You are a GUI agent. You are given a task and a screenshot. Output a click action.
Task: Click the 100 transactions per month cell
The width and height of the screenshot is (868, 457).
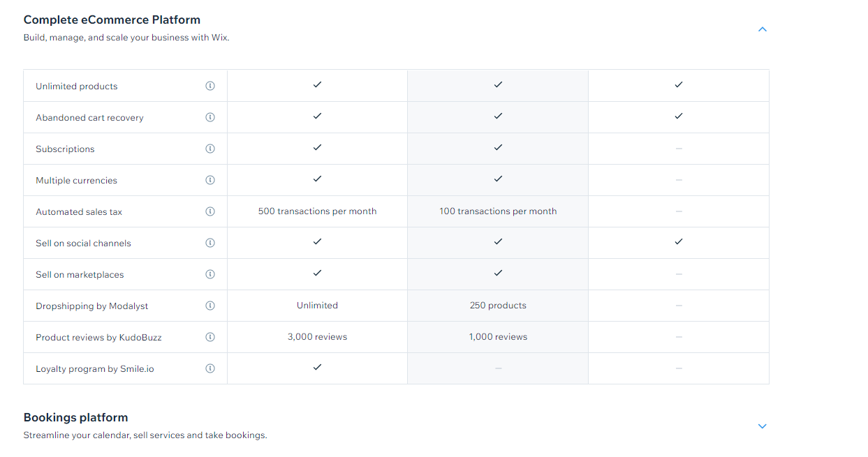point(498,211)
